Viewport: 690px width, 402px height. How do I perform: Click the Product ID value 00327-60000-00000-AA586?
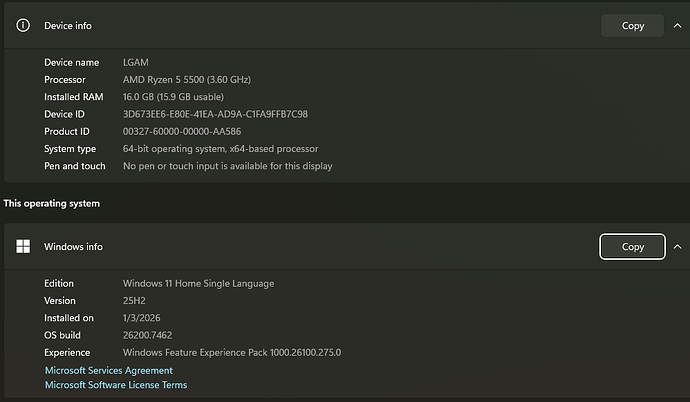tap(182, 132)
